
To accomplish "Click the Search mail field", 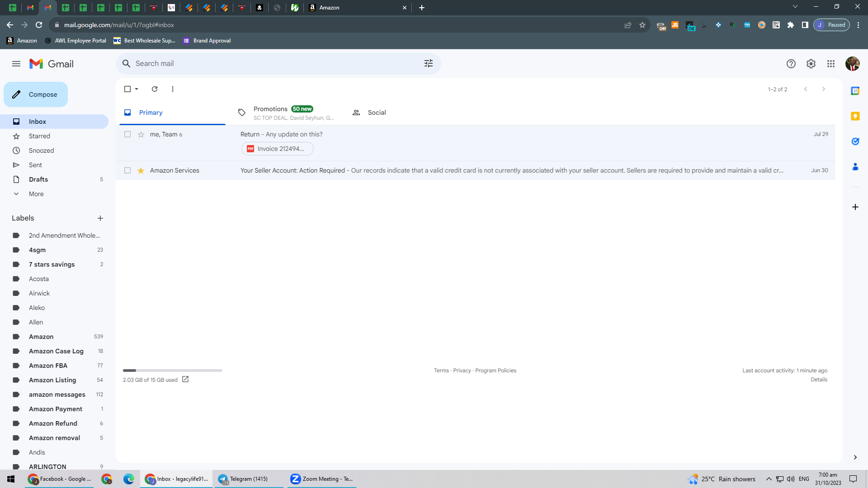I will point(278,64).
